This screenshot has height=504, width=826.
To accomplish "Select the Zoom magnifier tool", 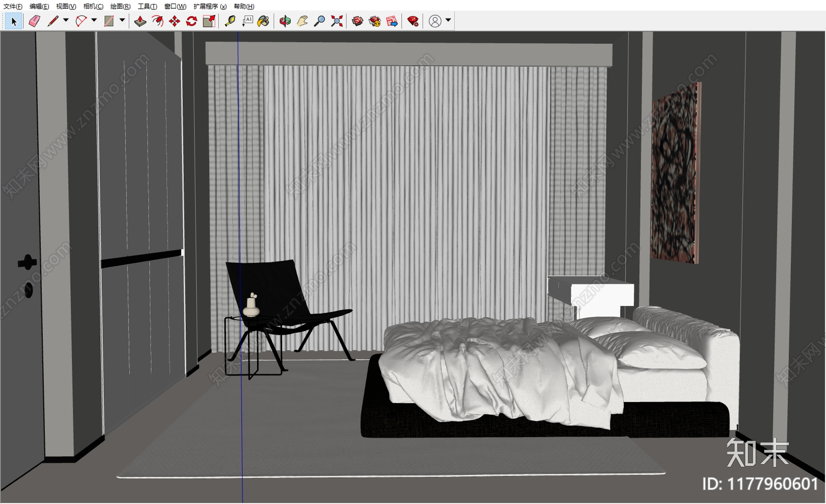I will [320, 21].
